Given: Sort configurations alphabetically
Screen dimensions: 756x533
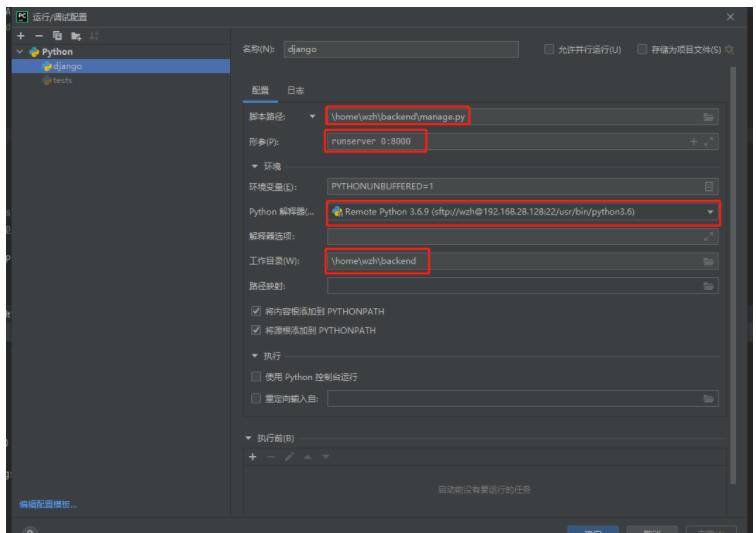Looking at the screenshot, I should [94, 36].
